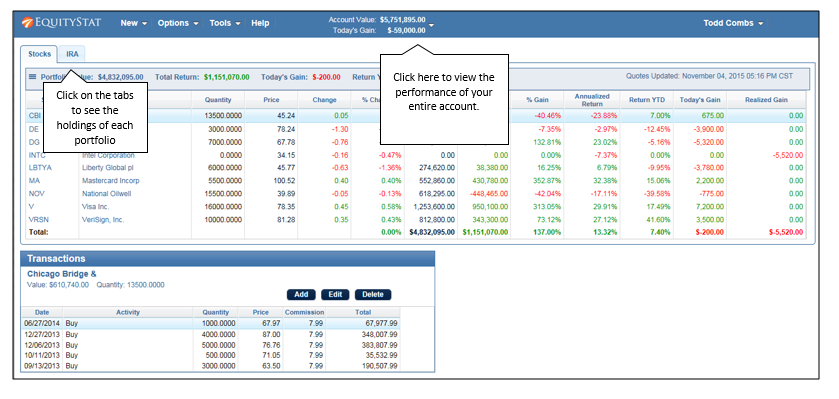This screenshot has height=399, width=839.
Task: Select the 12/27/2013 Buy transaction row
Action: (210, 334)
